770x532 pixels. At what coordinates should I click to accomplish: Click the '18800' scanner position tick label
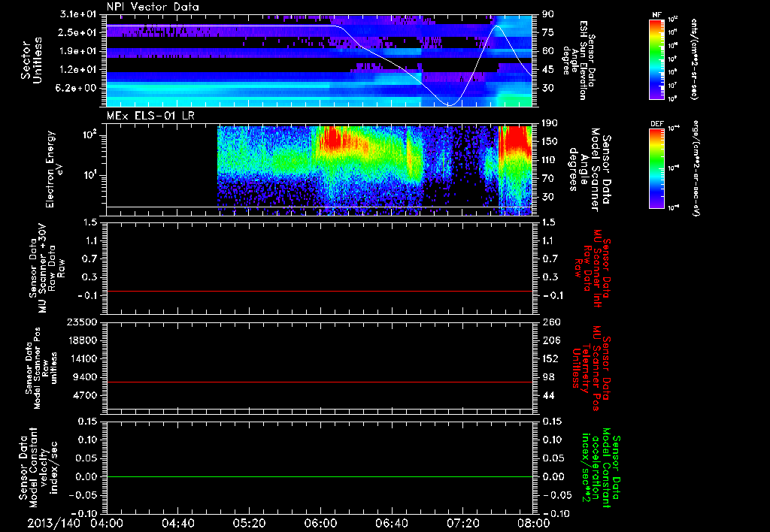[82, 340]
